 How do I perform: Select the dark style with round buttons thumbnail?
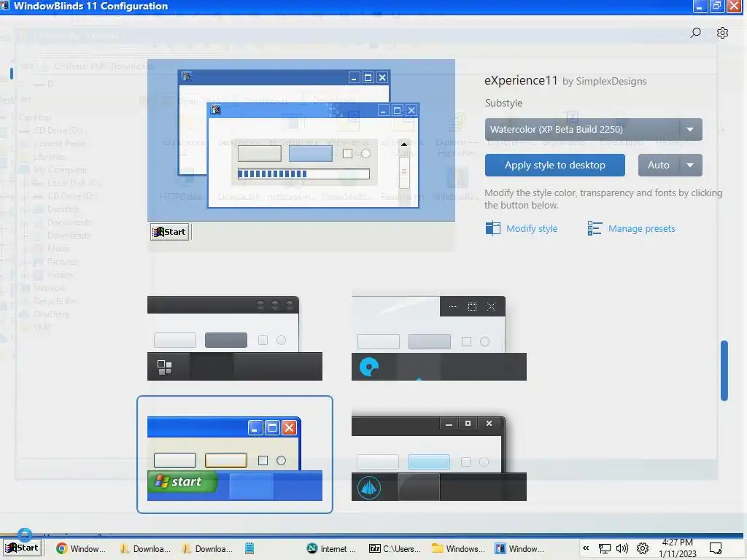[x=234, y=338]
